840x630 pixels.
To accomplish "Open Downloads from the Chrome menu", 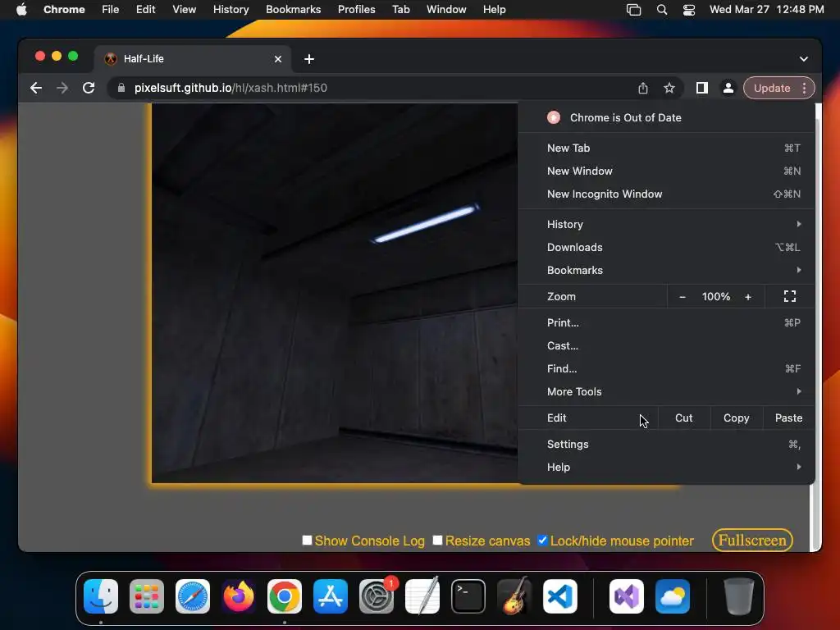I will coord(666,247).
